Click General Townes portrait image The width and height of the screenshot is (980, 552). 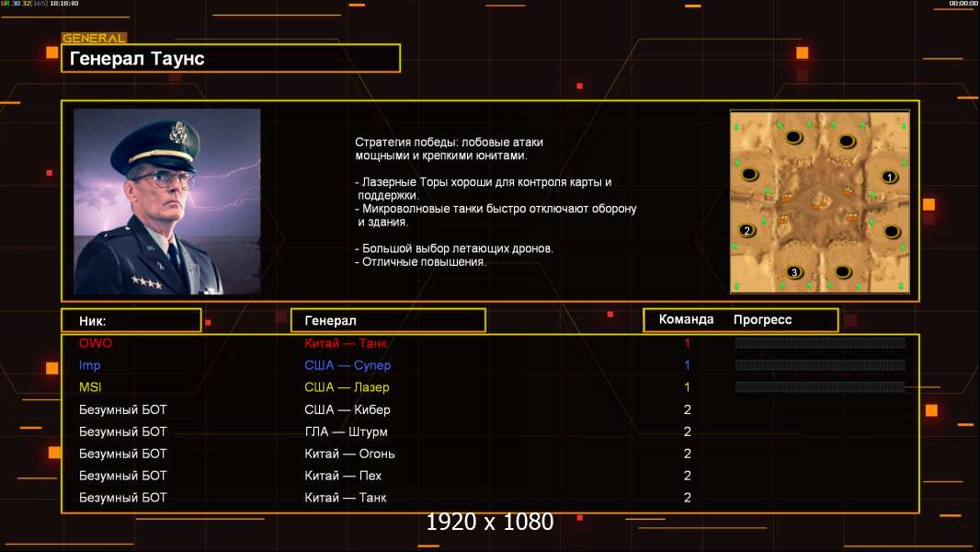point(167,201)
